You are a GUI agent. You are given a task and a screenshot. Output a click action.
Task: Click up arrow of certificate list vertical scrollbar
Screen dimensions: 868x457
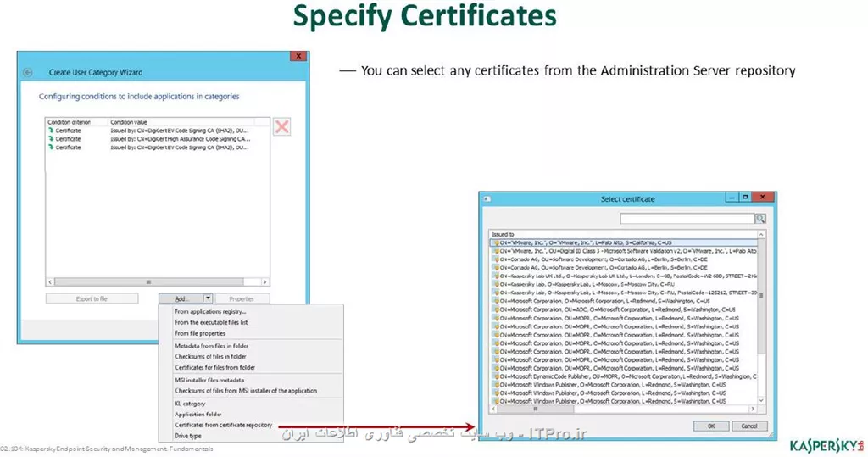tap(761, 235)
